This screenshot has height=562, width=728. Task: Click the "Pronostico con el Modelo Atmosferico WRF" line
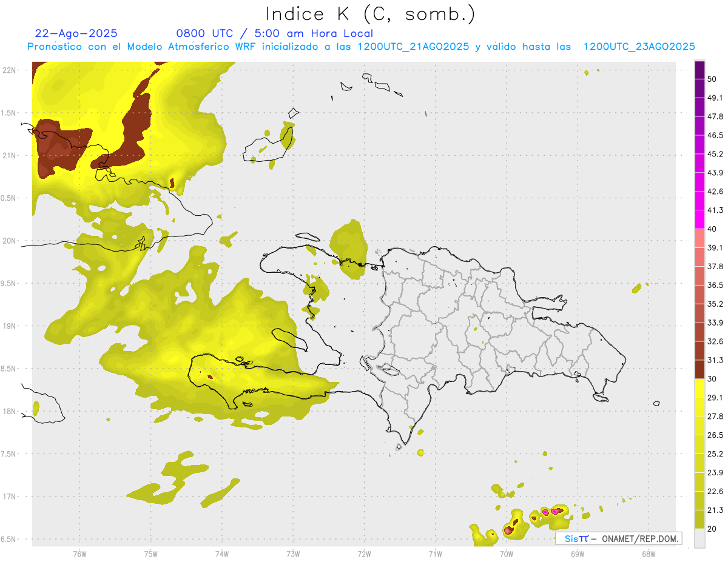pyautogui.click(x=361, y=47)
